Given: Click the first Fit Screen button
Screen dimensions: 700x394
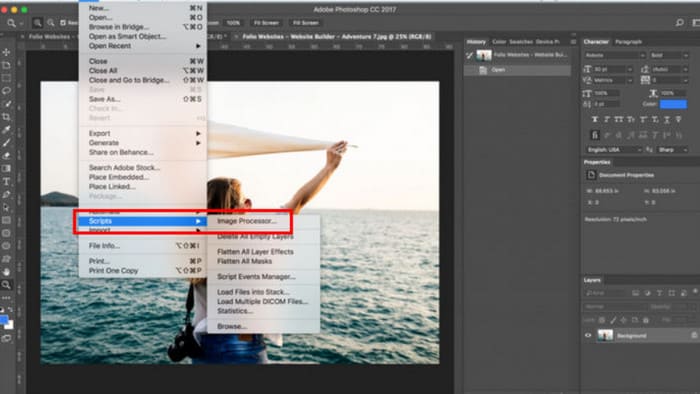Looking at the screenshot, I should coord(266,23).
